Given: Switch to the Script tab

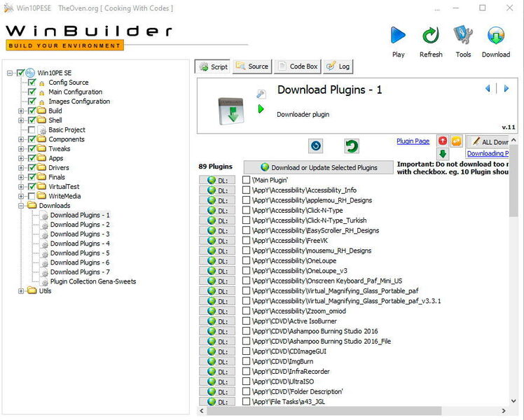Looking at the screenshot, I should coord(212,66).
